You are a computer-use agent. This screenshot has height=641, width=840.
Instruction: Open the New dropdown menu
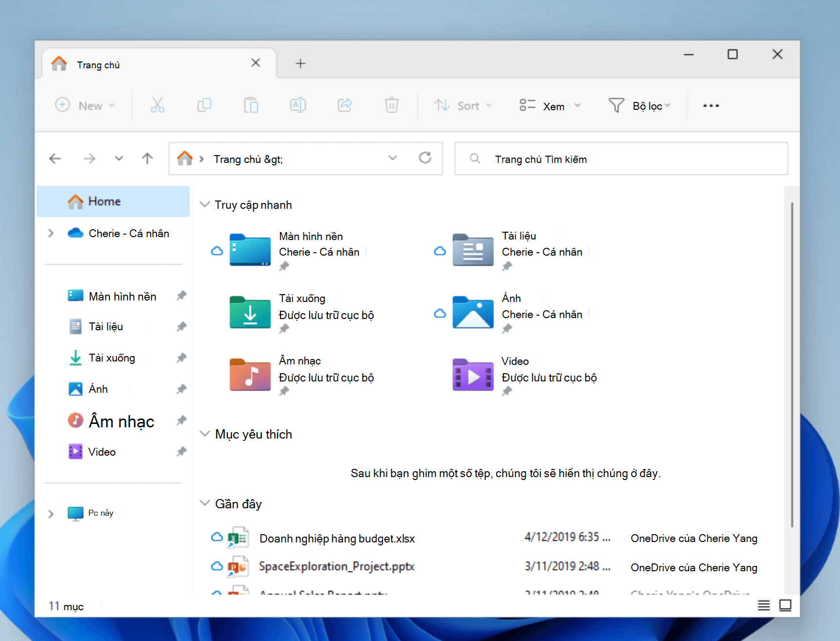point(85,105)
